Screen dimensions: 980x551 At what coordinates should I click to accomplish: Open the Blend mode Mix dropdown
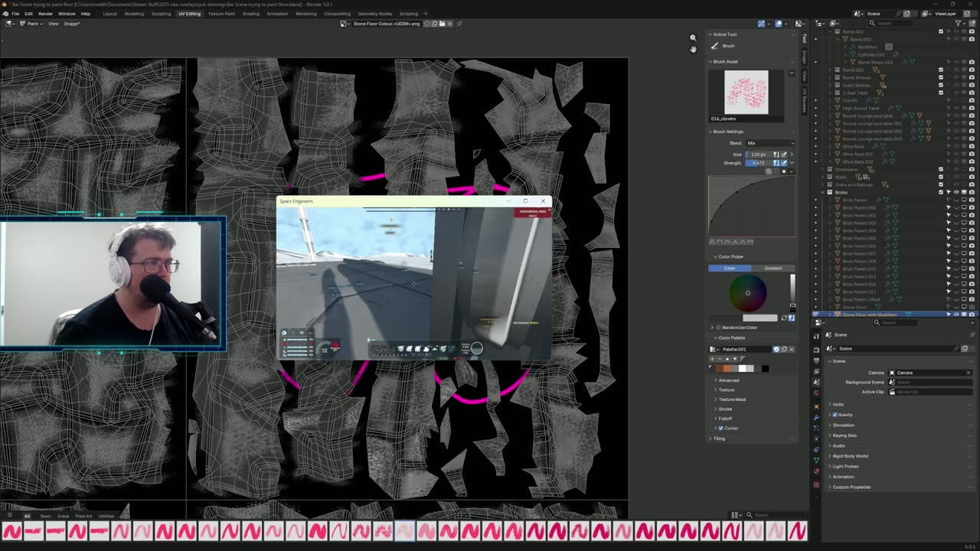pos(769,143)
